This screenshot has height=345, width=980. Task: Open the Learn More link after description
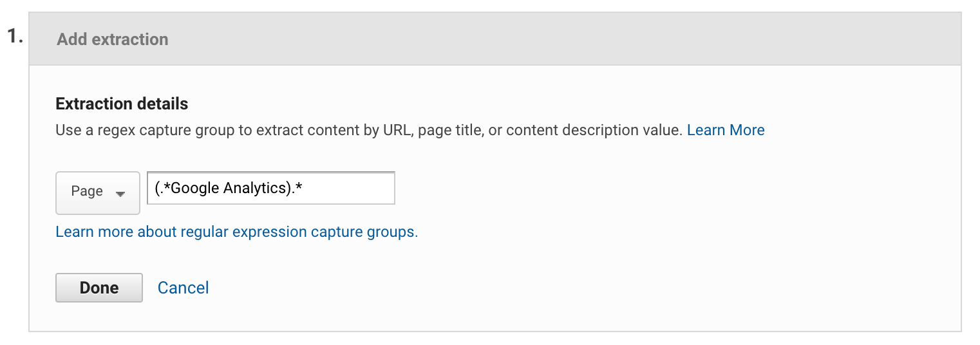coord(726,130)
